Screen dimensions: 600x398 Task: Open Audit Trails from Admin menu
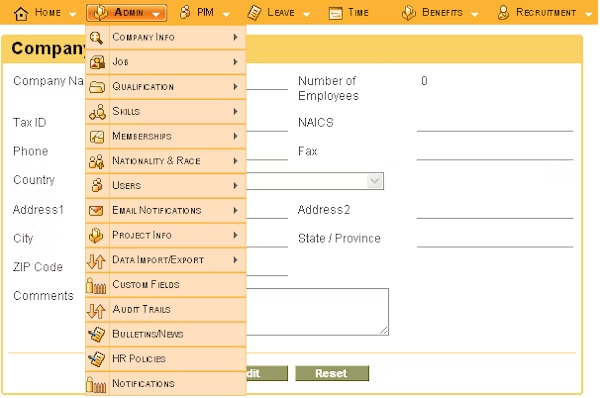pyautogui.click(x=165, y=310)
